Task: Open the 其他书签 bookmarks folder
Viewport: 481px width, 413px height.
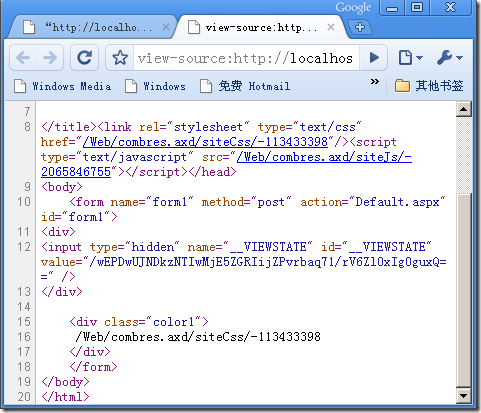Action: point(429,86)
